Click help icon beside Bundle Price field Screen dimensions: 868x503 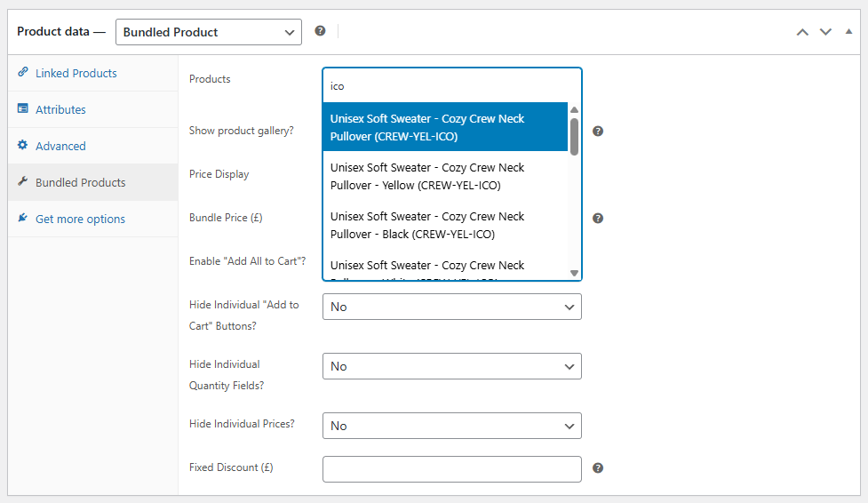[x=598, y=219]
